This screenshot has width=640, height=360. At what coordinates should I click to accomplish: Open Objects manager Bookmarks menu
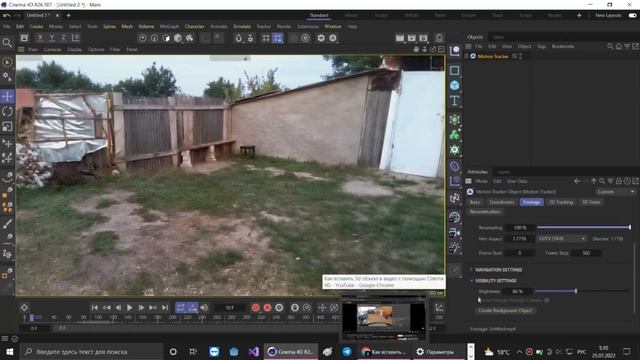pos(563,46)
